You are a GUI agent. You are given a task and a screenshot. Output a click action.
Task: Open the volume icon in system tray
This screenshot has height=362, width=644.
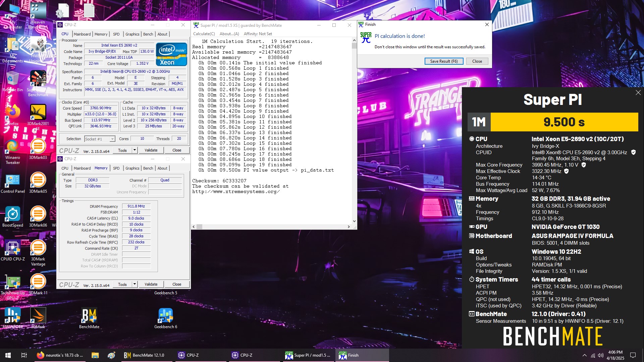tap(601, 355)
